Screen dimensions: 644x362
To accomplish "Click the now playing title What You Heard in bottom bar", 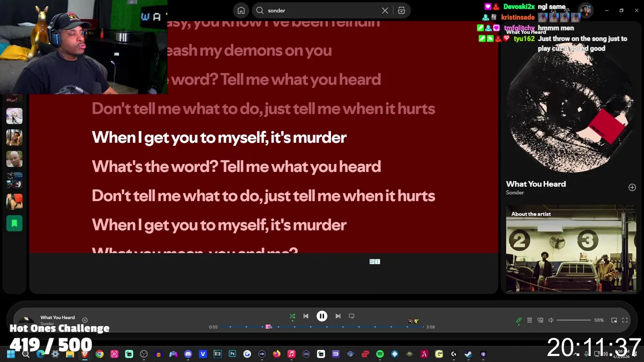I will (x=57, y=317).
